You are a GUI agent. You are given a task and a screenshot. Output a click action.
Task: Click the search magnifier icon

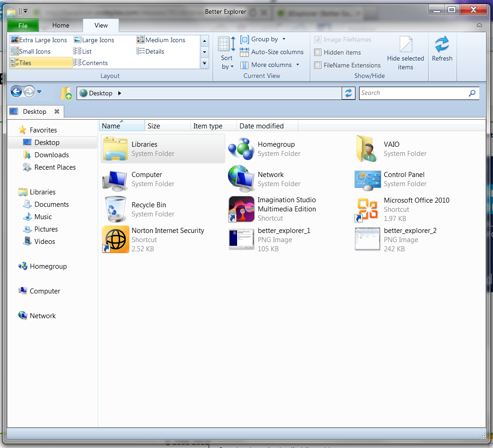[472, 93]
